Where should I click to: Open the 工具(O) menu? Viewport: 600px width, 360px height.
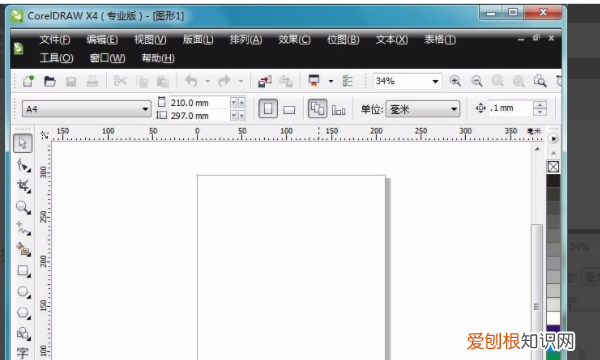pos(57,58)
